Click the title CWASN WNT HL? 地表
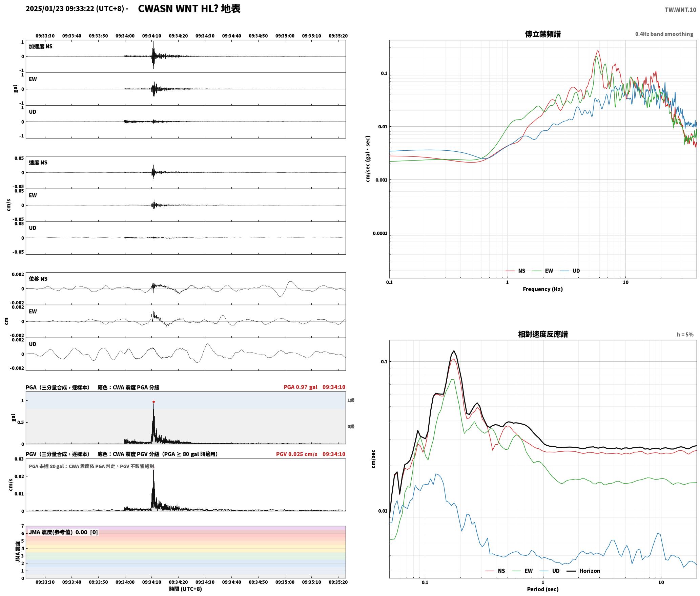 pos(189,8)
